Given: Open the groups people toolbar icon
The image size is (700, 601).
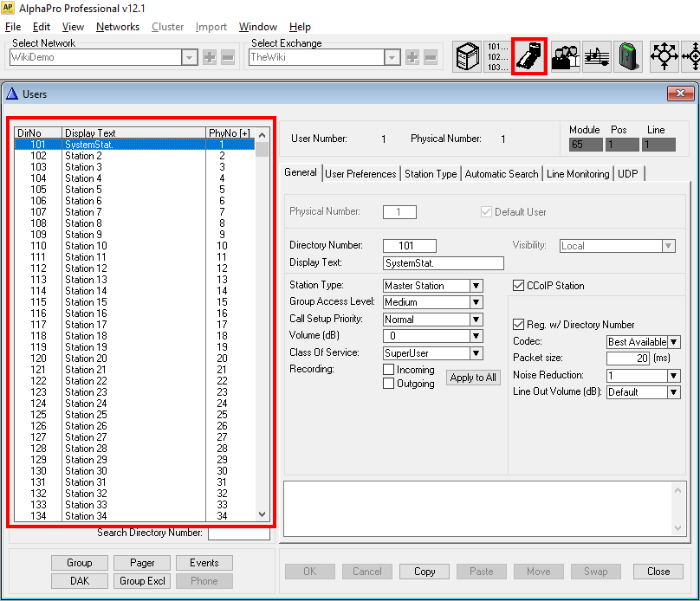Looking at the screenshot, I should tap(566, 56).
